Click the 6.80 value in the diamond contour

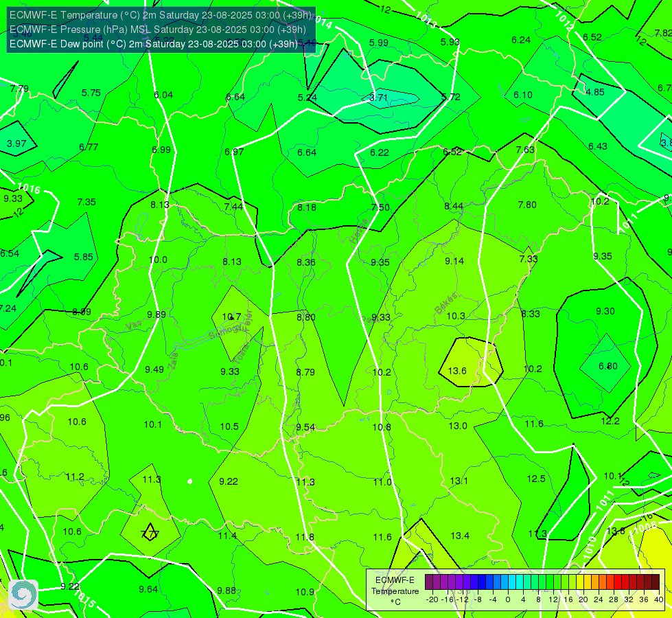(607, 366)
